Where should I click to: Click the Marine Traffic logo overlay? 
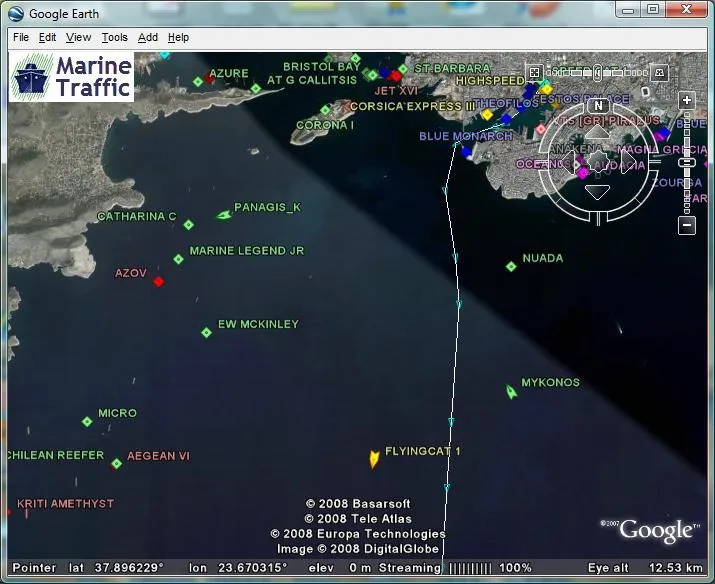point(71,77)
